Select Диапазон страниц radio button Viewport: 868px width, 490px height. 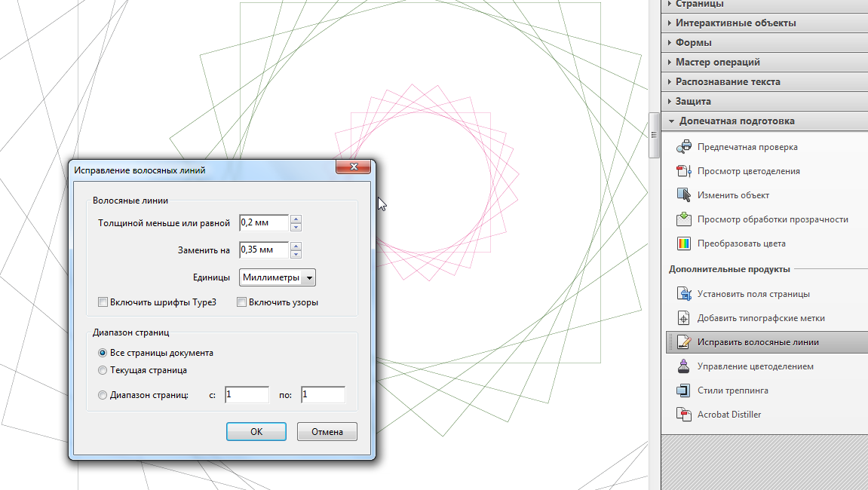pyautogui.click(x=103, y=395)
